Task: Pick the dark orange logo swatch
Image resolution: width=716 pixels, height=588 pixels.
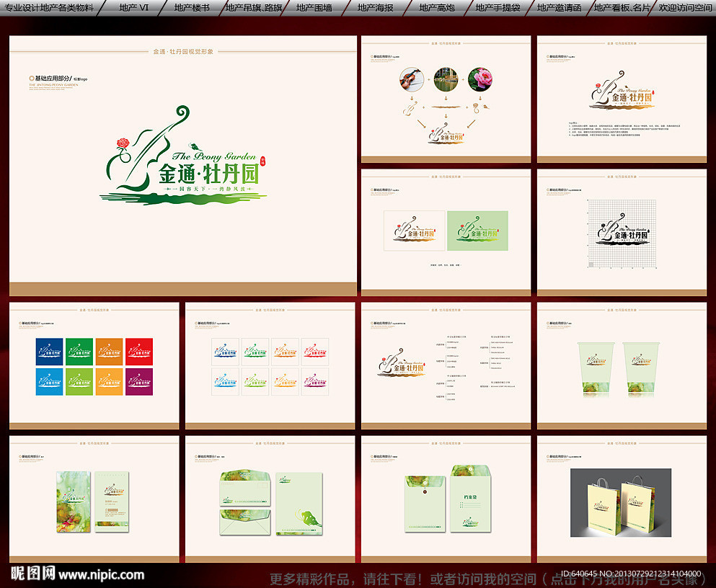Action: pos(109,352)
